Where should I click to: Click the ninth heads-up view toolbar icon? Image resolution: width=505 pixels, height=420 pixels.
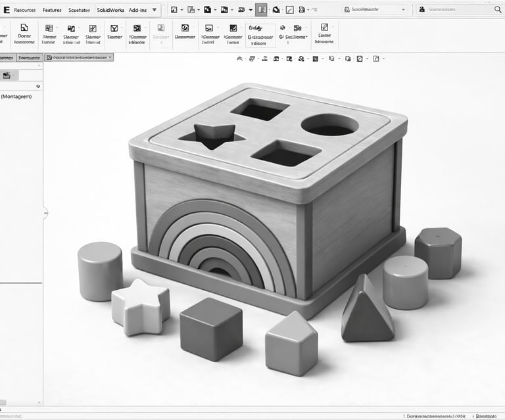(x=348, y=58)
